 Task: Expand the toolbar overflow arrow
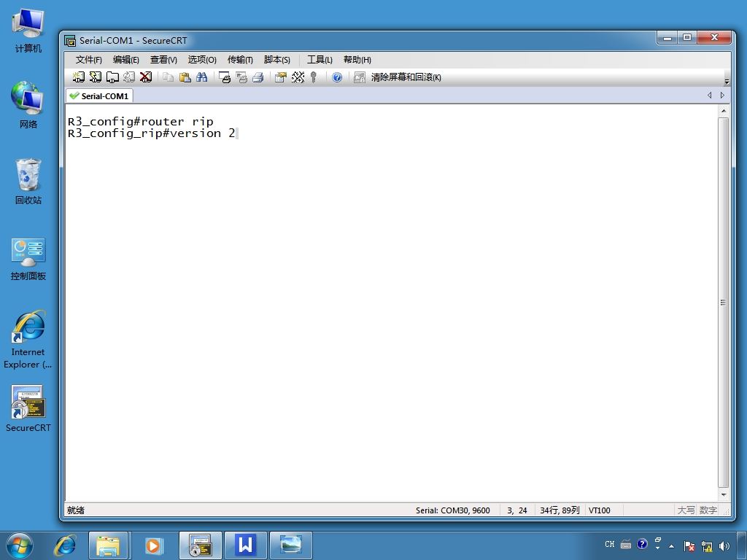pyautogui.click(x=727, y=82)
